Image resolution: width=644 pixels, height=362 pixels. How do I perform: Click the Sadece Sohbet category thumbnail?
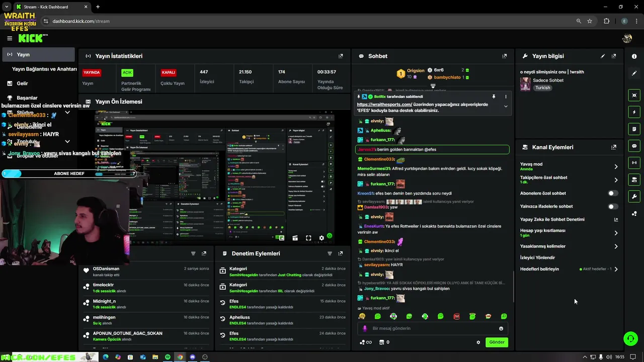525,84
